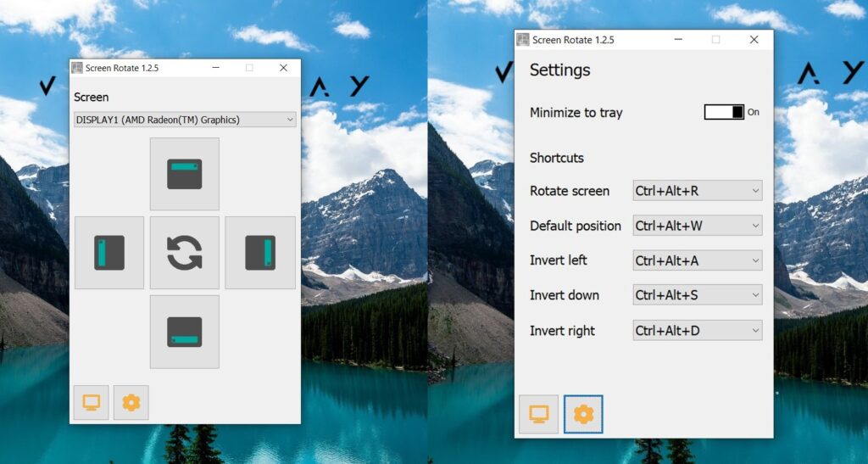Toggle the Minimize to tray switch

coord(724,113)
